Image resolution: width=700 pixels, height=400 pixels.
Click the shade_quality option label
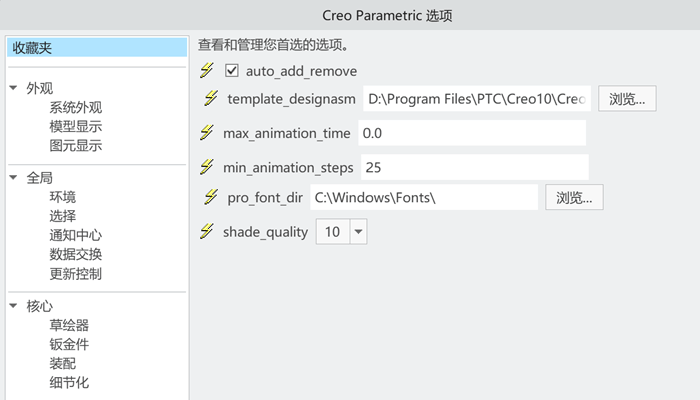[266, 232]
